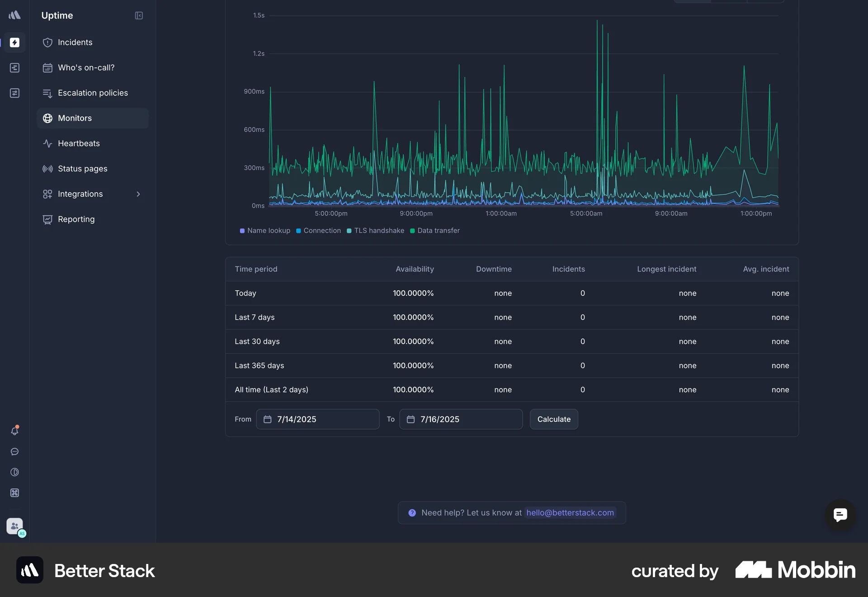868x597 pixels.
Task: Open the Logs icon in the far-left rail
Action: pos(15,68)
